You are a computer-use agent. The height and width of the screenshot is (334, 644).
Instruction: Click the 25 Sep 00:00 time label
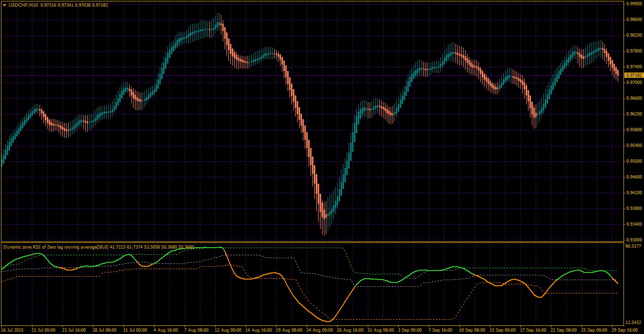593,330
